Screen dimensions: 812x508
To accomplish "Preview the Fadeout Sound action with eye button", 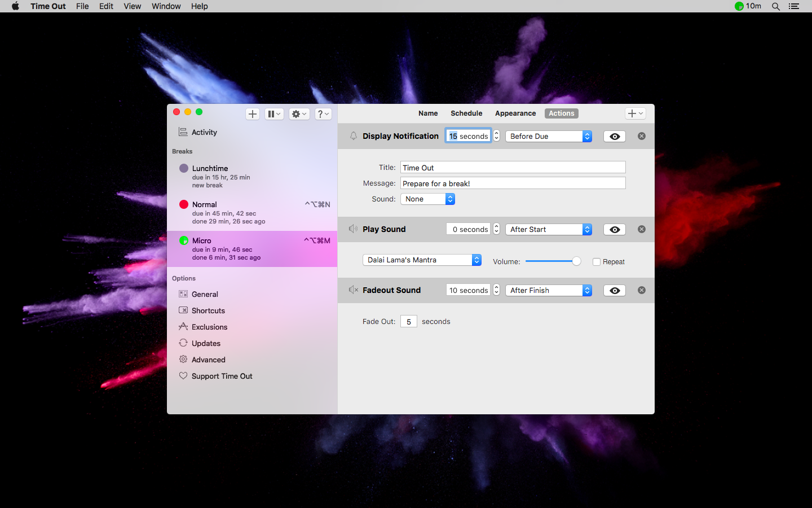I will click(x=615, y=291).
